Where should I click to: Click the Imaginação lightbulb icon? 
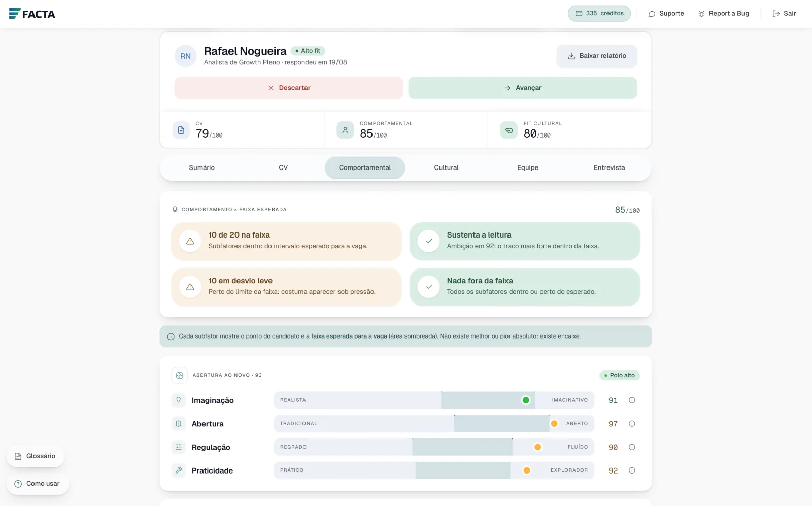tap(179, 400)
